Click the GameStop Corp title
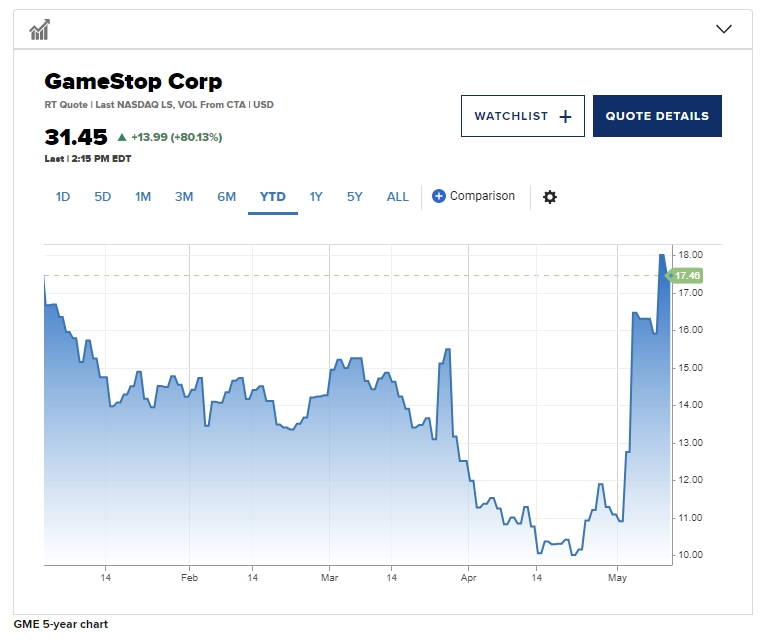 click(133, 81)
